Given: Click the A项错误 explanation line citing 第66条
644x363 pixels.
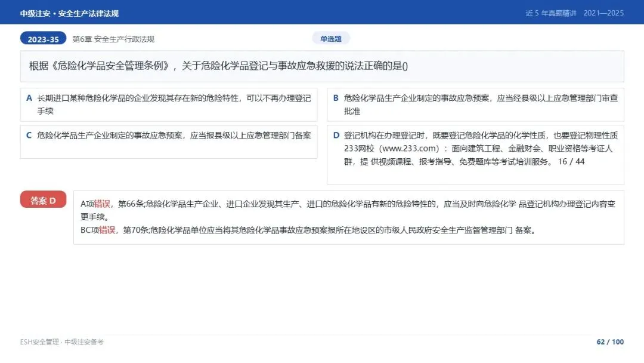Looking at the screenshot, I should [348, 210].
